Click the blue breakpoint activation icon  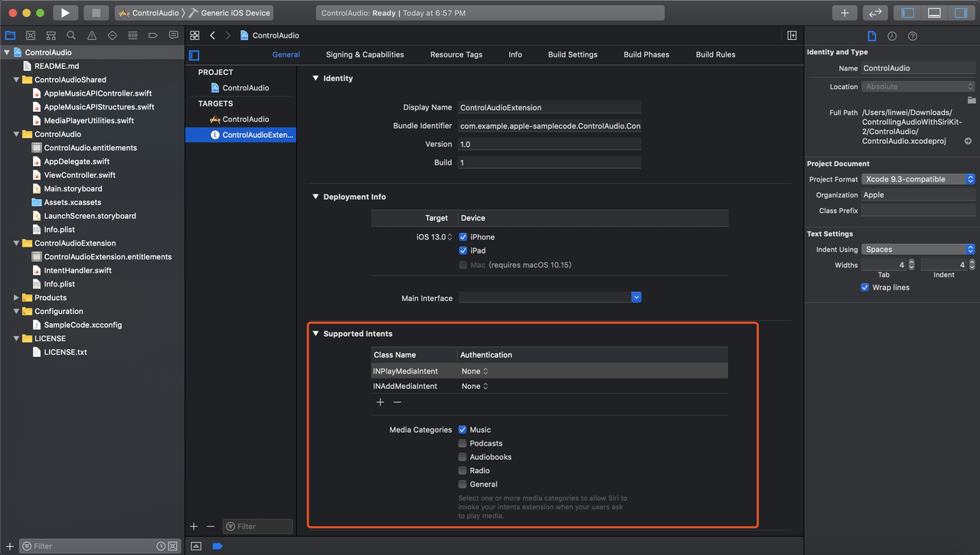click(x=217, y=546)
